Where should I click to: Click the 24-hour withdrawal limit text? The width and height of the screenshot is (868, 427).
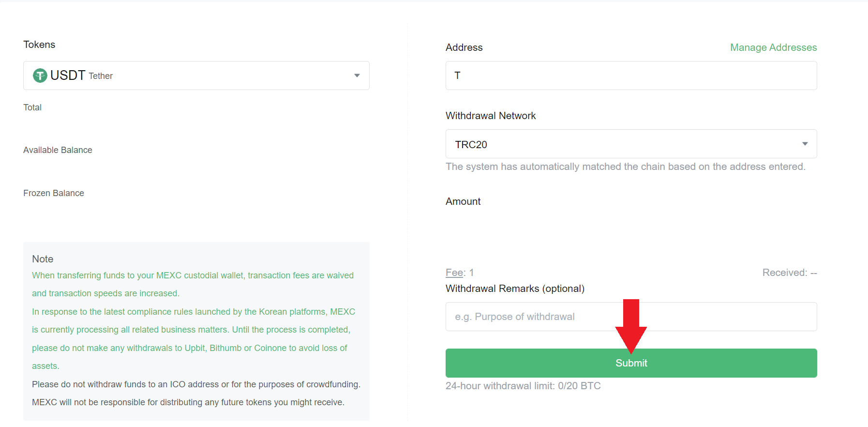[x=523, y=386]
